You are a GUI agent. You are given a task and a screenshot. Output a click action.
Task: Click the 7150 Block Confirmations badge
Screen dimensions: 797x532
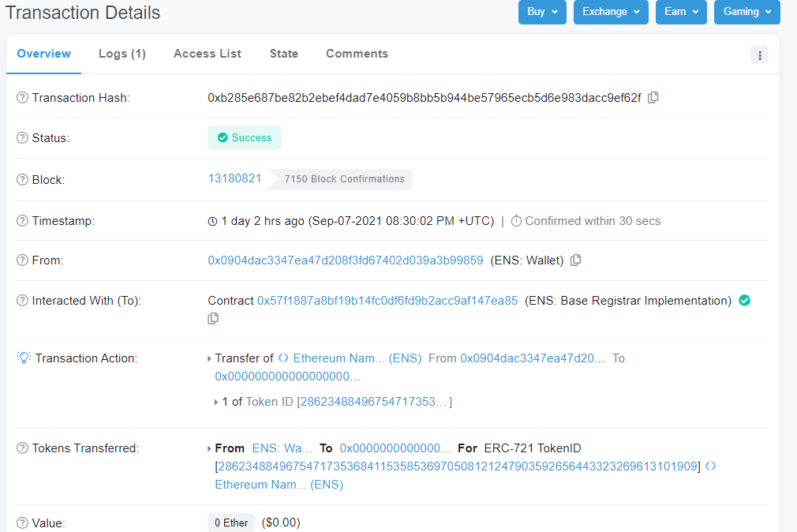[344, 179]
